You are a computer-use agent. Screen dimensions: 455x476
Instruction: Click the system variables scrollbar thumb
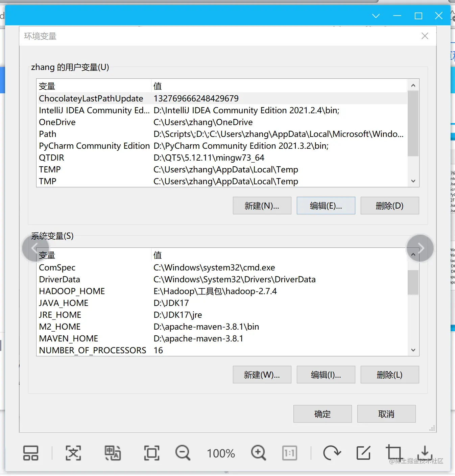(413, 282)
